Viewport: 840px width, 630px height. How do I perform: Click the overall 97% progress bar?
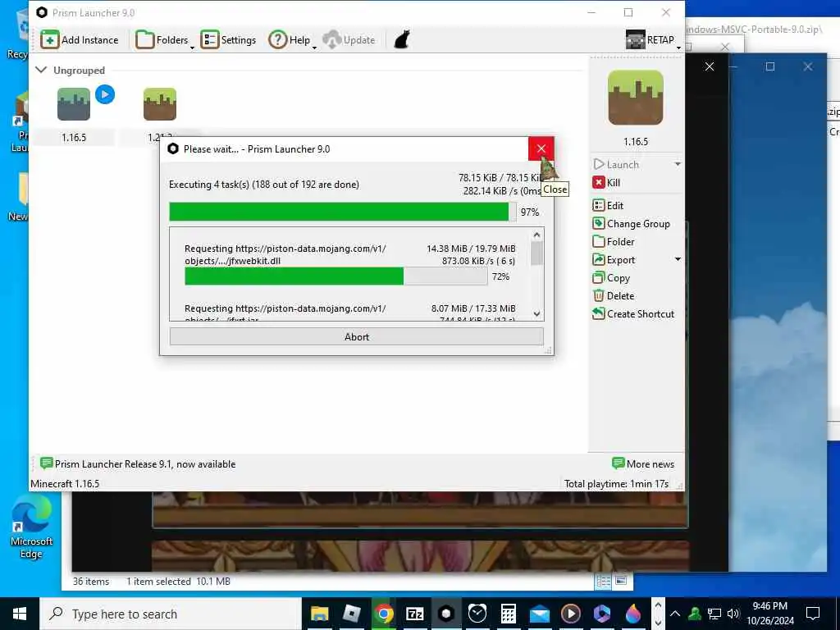tap(343, 212)
